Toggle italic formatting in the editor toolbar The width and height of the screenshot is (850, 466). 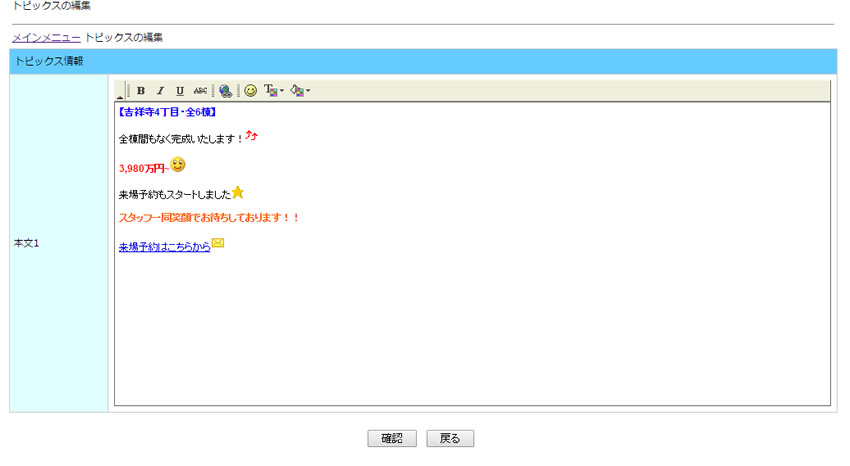point(160,90)
